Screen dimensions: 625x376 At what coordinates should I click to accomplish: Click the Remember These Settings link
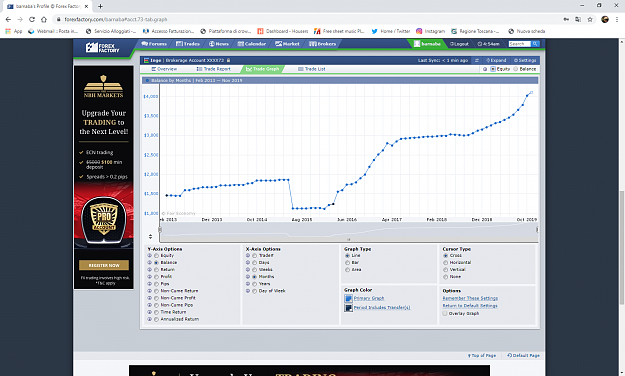[x=470, y=298]
